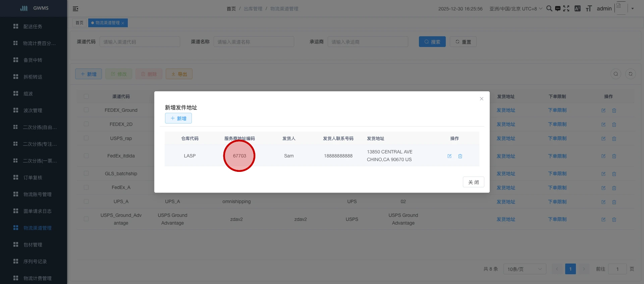The width and height of the screenshot is (644, 284).
Task: Toggle the sidebar collapse hamburger icon
Action: 75,9
